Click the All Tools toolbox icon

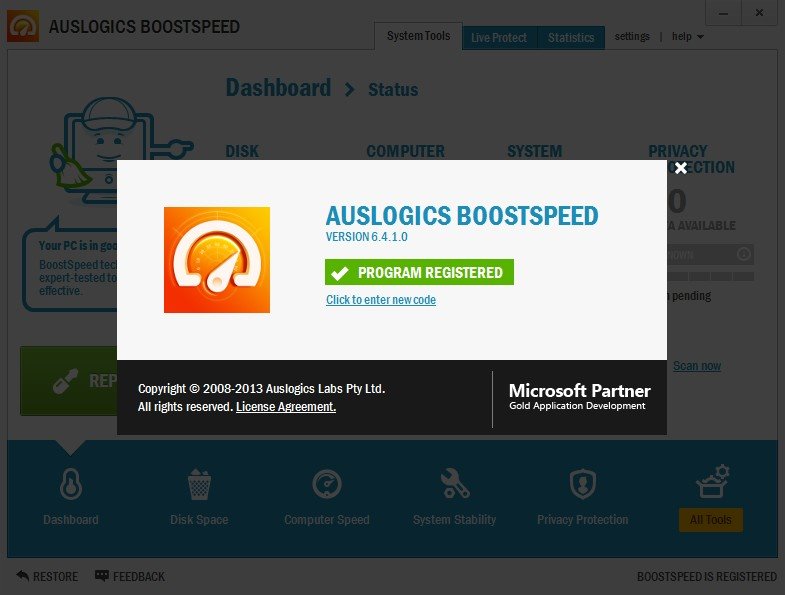712,482
